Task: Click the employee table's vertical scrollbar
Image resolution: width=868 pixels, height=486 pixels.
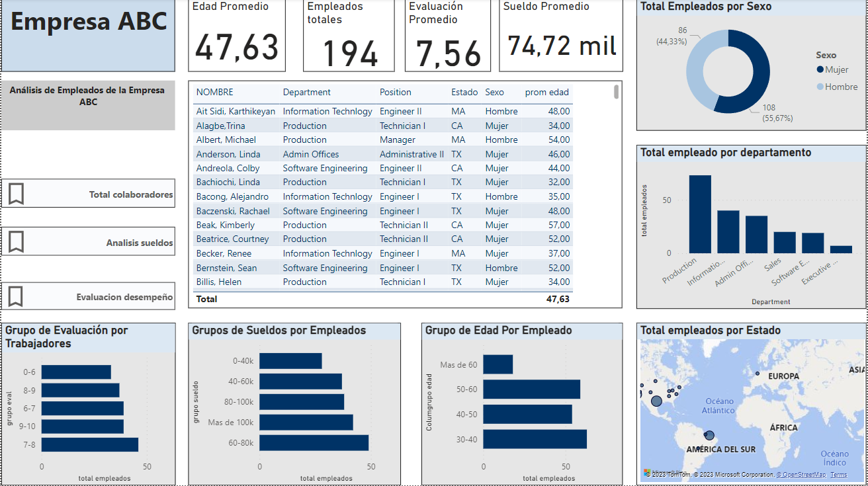Action: 617,91
